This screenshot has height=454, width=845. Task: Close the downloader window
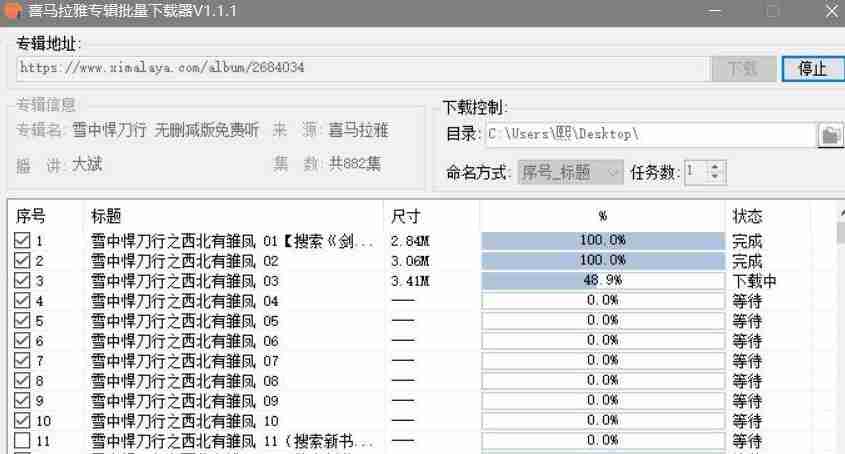tap(832, 11)
